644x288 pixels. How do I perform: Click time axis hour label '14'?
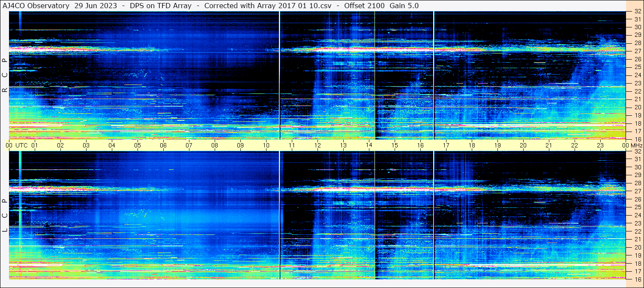coord(369,145)
